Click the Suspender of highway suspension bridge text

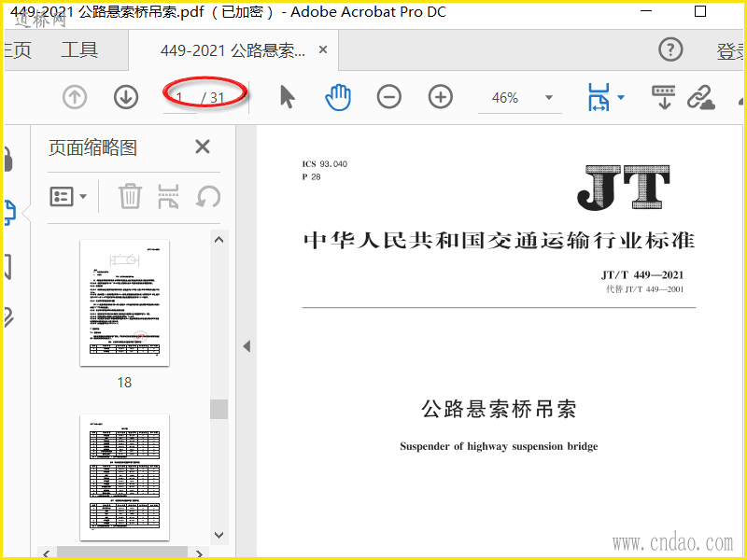[x=499, y=446]
